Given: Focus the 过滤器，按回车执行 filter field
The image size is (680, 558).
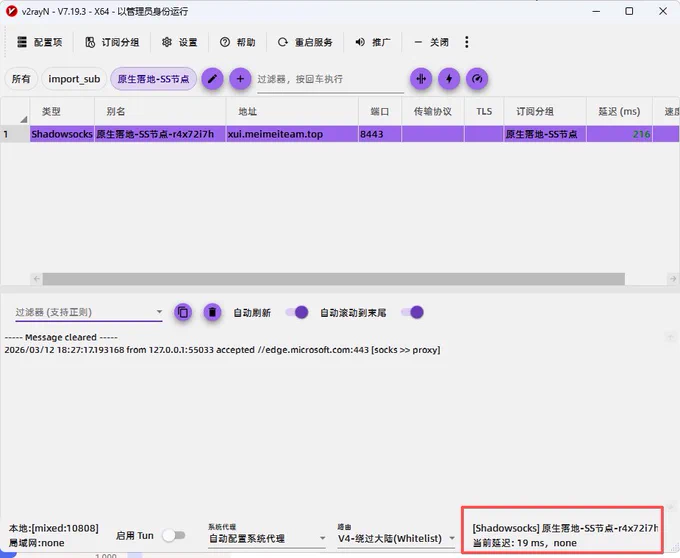Looking at the screenshot, I should pos(330,79).
